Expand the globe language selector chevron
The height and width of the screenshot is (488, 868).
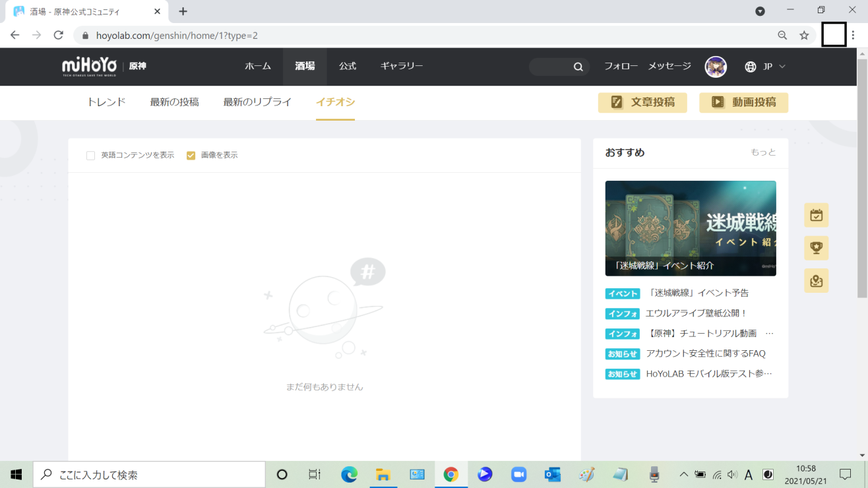pos(784,67)
